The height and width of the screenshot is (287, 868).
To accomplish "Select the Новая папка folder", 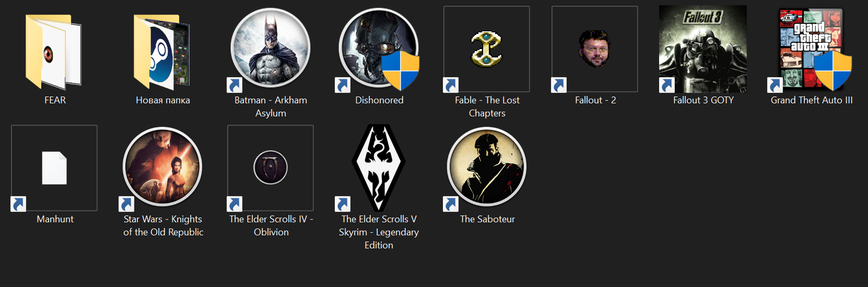I will 162,51.
